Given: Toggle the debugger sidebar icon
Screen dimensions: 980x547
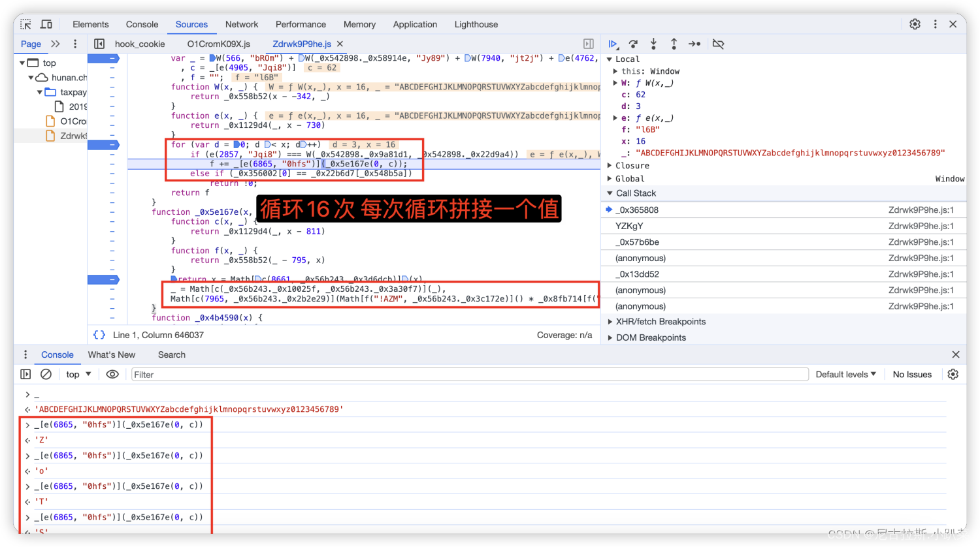Looking at the screenshot, I should pyautogui.click(x=589, y=44).
